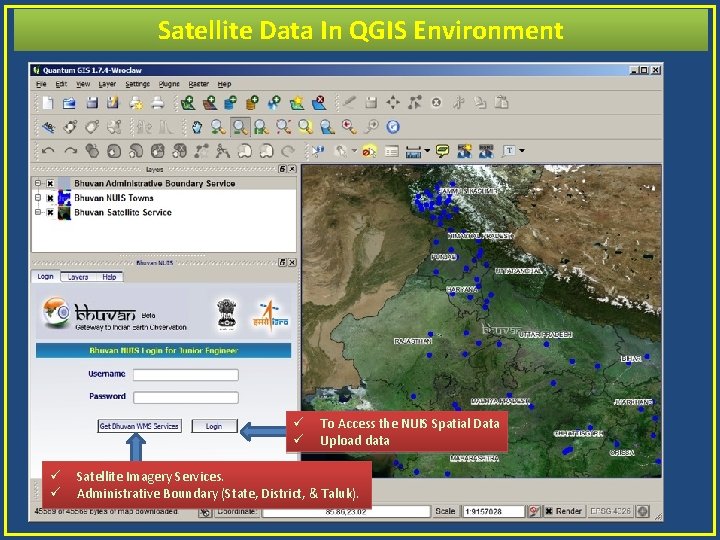This screenshot has width=720, height=540.
Task: Undock the Layers panel with float button
Action: coord(282,169)
